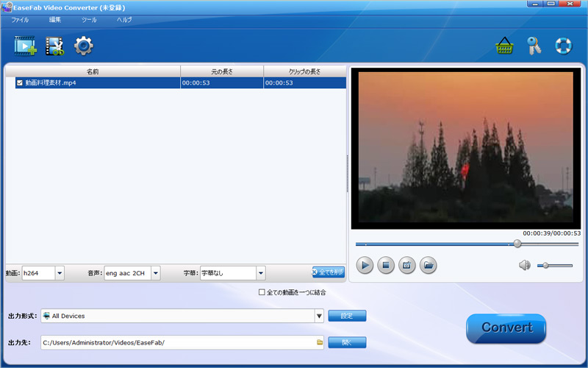The image size is (588, 368).
Task: Click the 元の長さ column header
Action: (222, 71)
